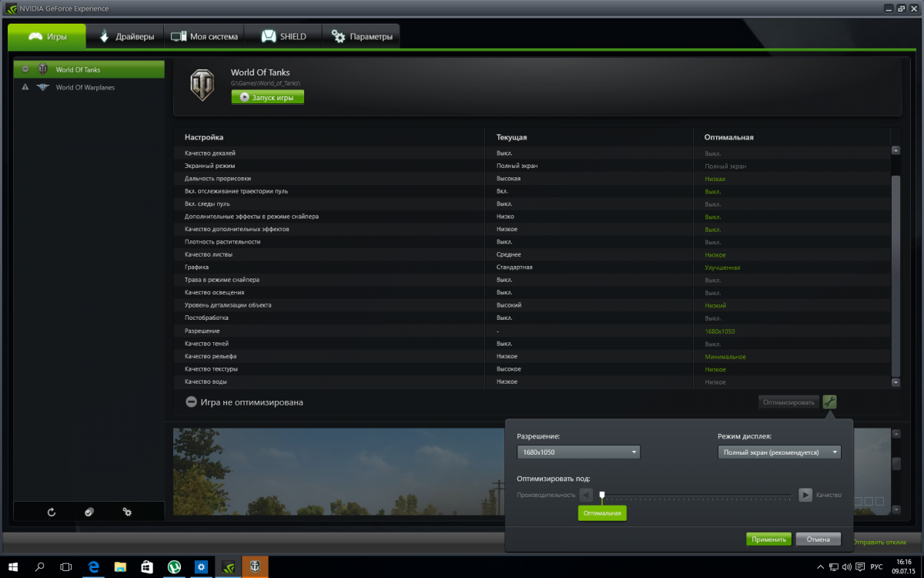The image size is (924, 578).
Task: Open uTorrent from the taskbar
Action: point(174,567)
